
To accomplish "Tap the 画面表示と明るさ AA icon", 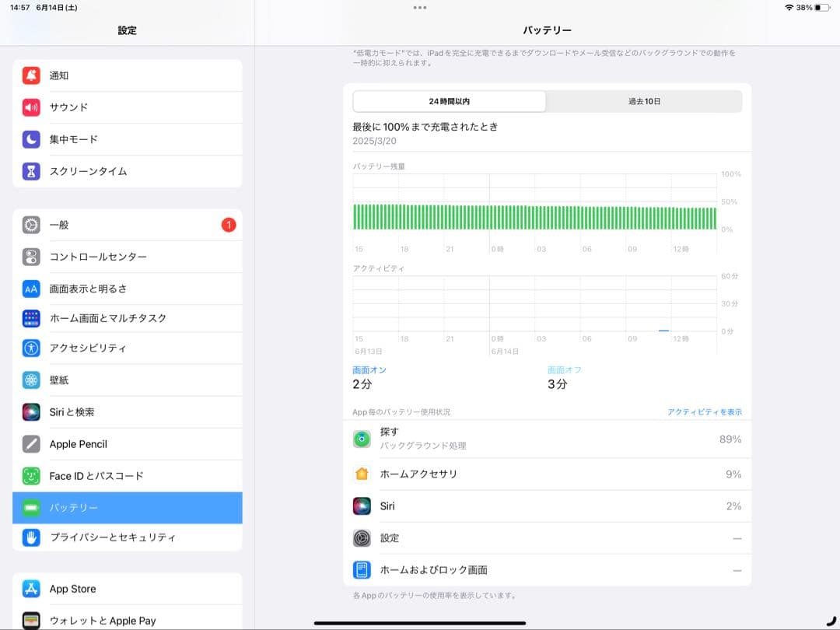I will [x=31, y=289].
